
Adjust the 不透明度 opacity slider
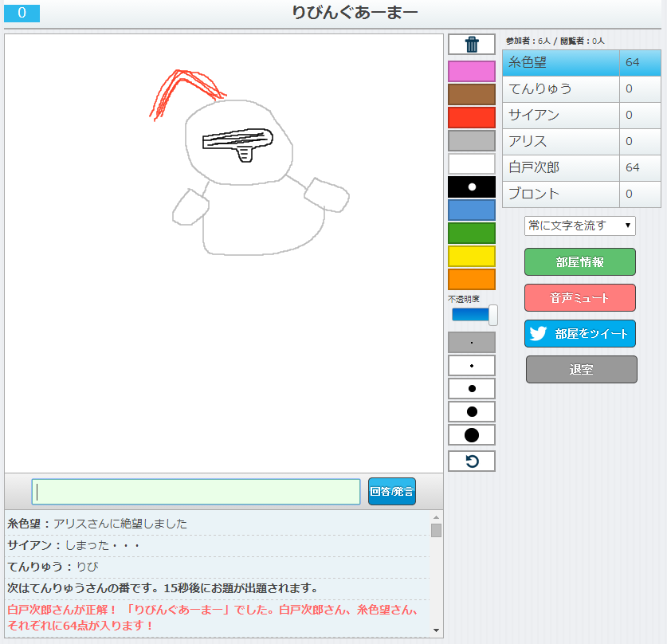tap(474, 315)
